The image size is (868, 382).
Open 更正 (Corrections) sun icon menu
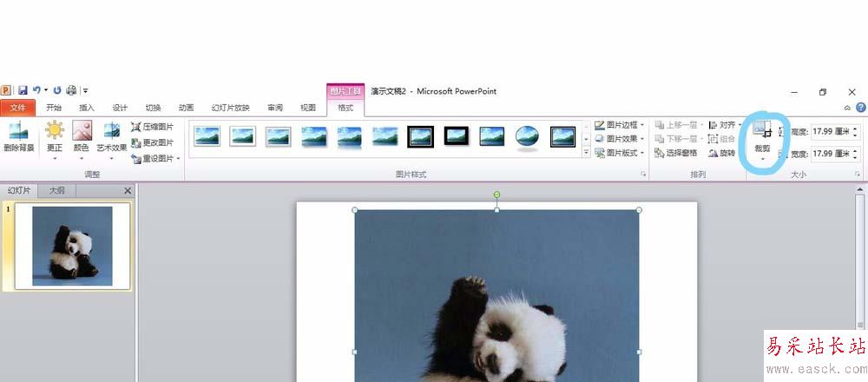54,141
